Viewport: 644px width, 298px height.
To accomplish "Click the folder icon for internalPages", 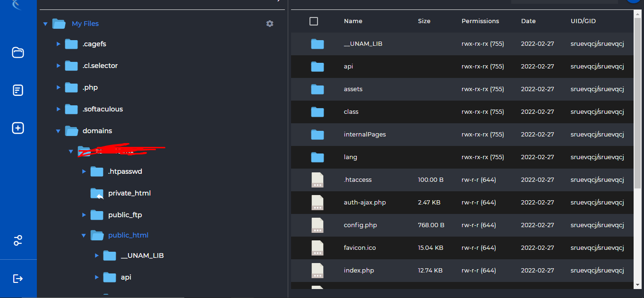I will tap(317, 134).
